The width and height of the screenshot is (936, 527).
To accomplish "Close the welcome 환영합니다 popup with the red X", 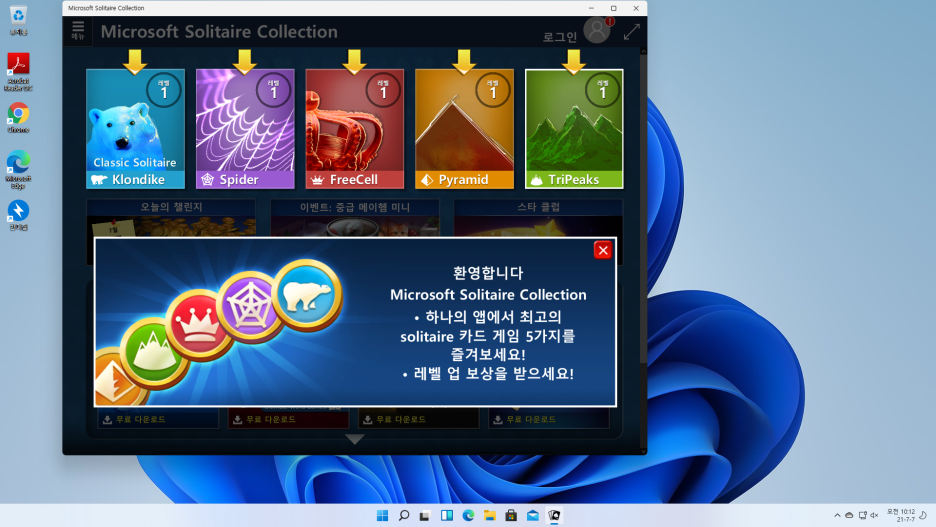I will click(603, 250).
